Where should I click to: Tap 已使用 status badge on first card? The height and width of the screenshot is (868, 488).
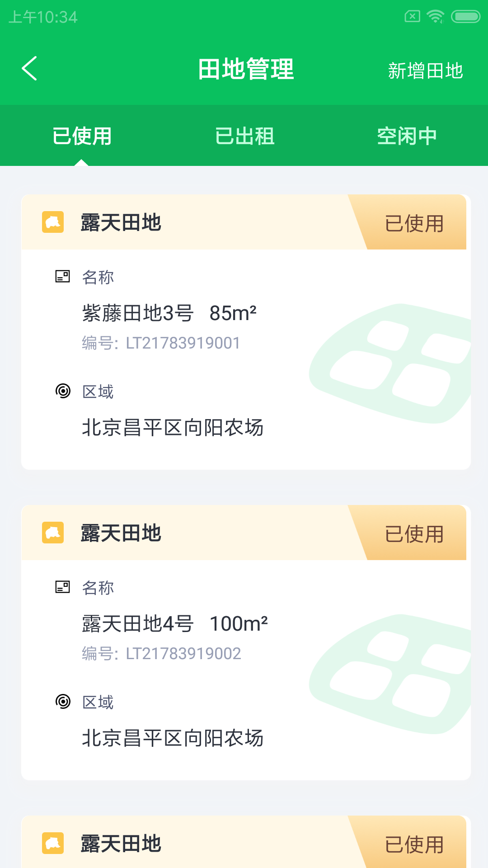[x=414, y=223]
